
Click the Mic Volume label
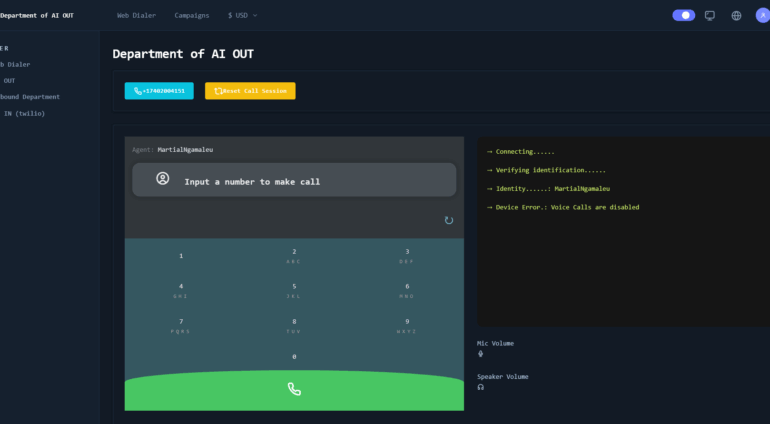(495, 343)
